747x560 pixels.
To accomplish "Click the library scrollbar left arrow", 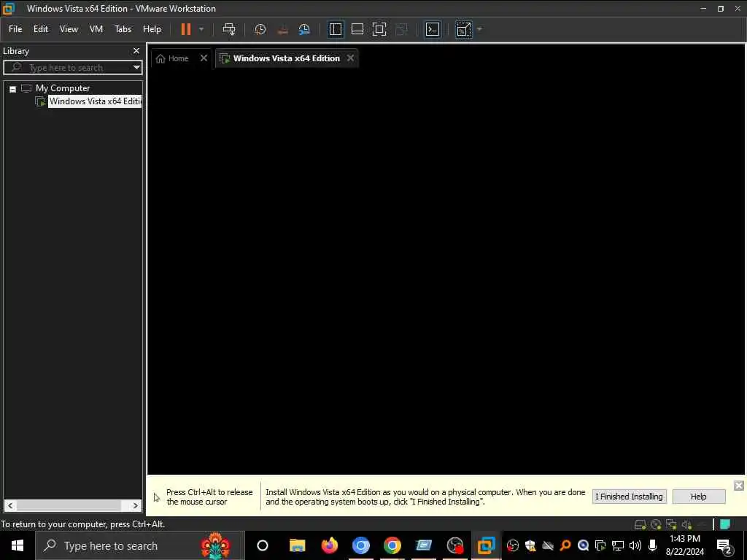I will click(x=10, y=506).
